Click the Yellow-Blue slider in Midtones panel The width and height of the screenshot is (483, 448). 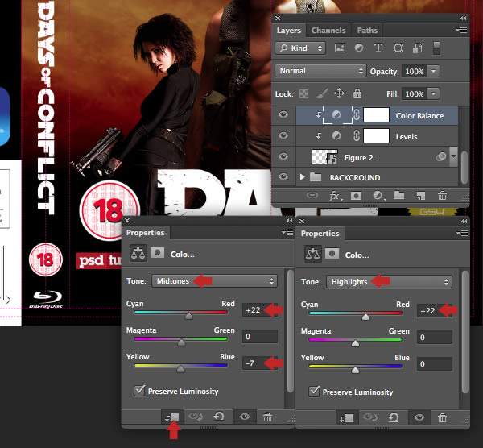click(x=181, y=365)
